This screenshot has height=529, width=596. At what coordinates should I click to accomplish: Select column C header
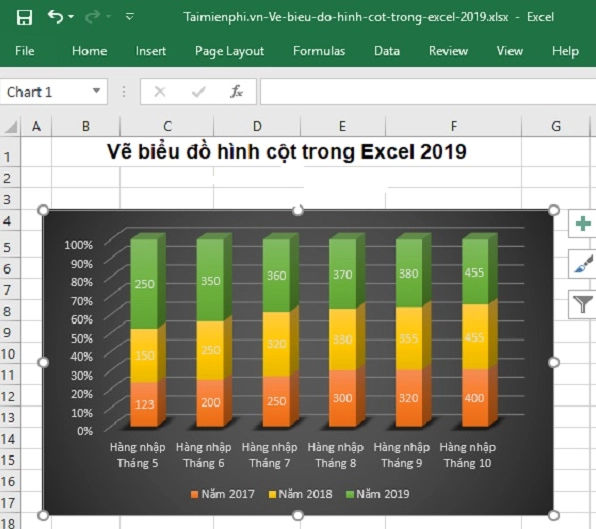[x=167, y=126]
